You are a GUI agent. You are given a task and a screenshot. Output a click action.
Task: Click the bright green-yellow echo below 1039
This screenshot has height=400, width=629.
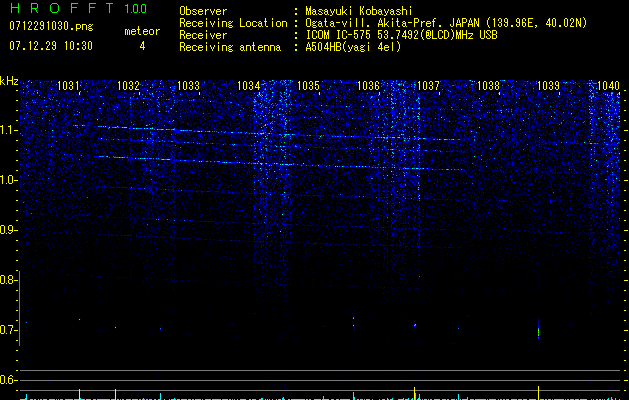538,330
